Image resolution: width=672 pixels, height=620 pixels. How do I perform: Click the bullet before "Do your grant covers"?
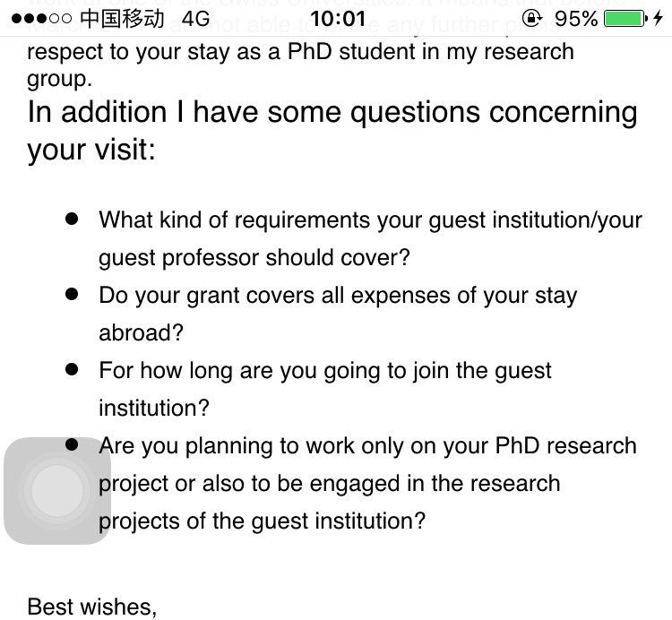pos(73,294)
